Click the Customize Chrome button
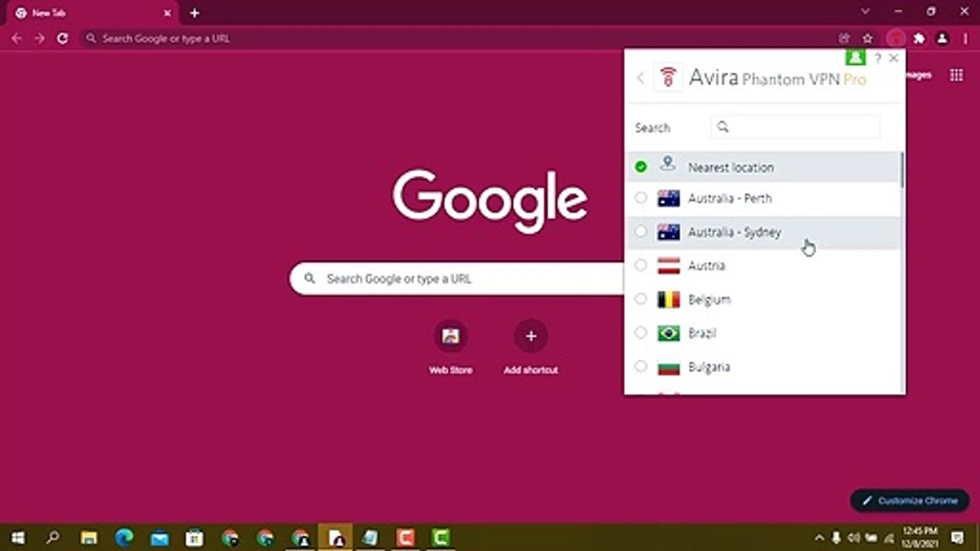 910,500
